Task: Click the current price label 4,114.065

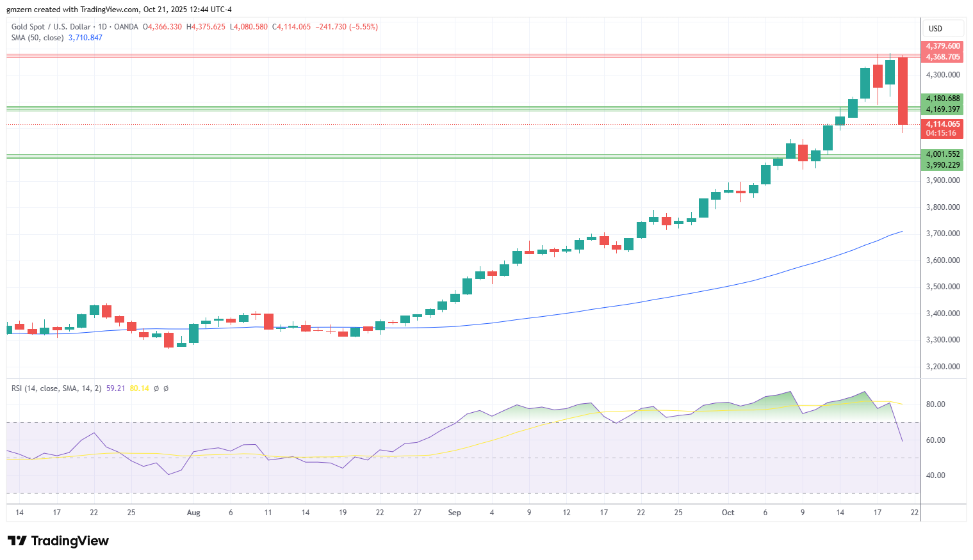Action: [943, 124]
